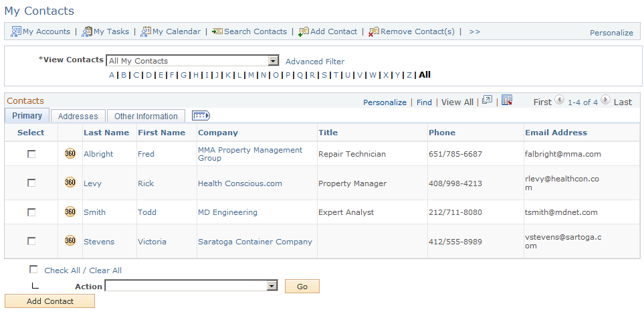
Task: Open 360 view for Levy
Action: (70, 183)
